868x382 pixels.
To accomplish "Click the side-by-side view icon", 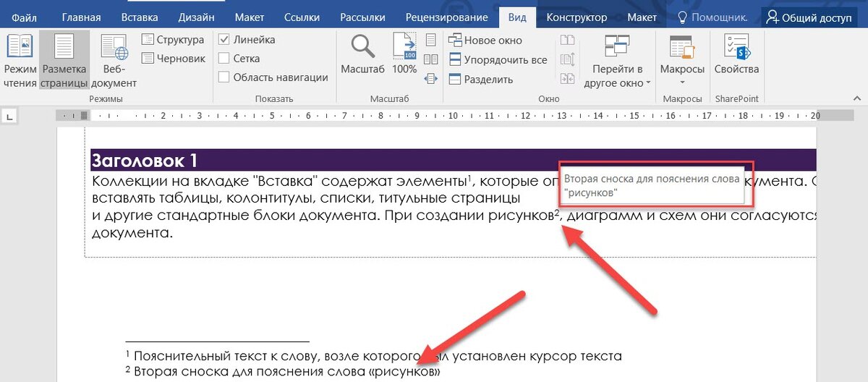I will pos(568,41).
